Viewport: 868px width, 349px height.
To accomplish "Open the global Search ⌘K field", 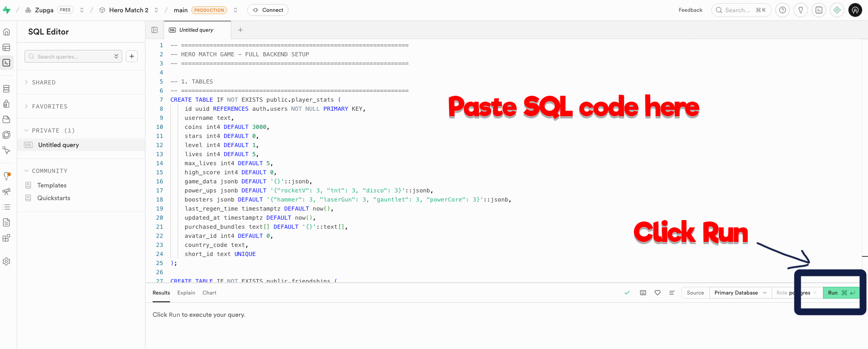I will (741, 10).
